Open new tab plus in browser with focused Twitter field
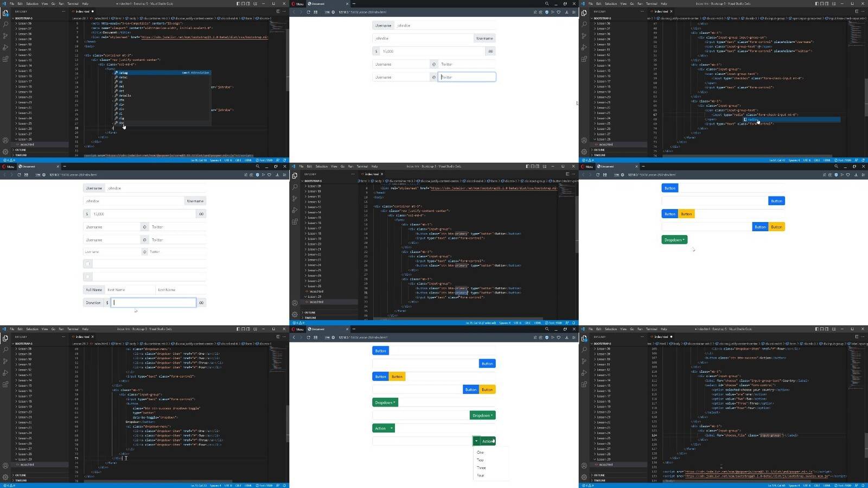This screenshot has height=488, width=868. [354, 4]
